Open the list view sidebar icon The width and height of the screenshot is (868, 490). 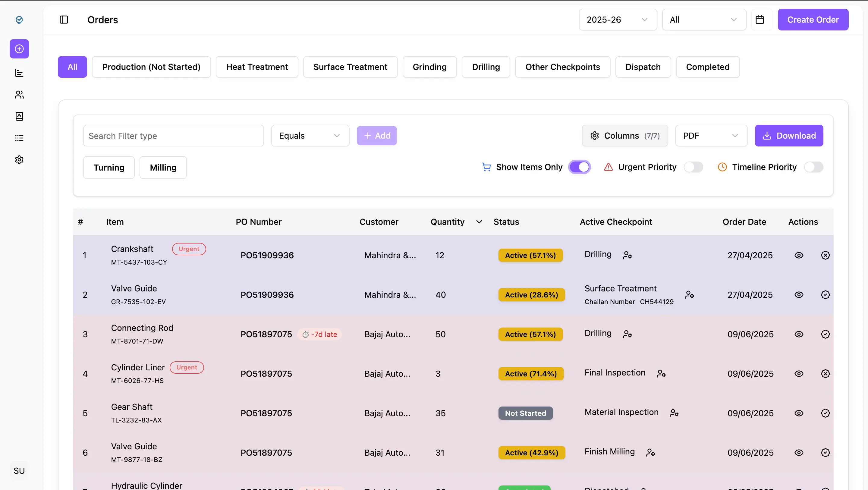(19, 138)
